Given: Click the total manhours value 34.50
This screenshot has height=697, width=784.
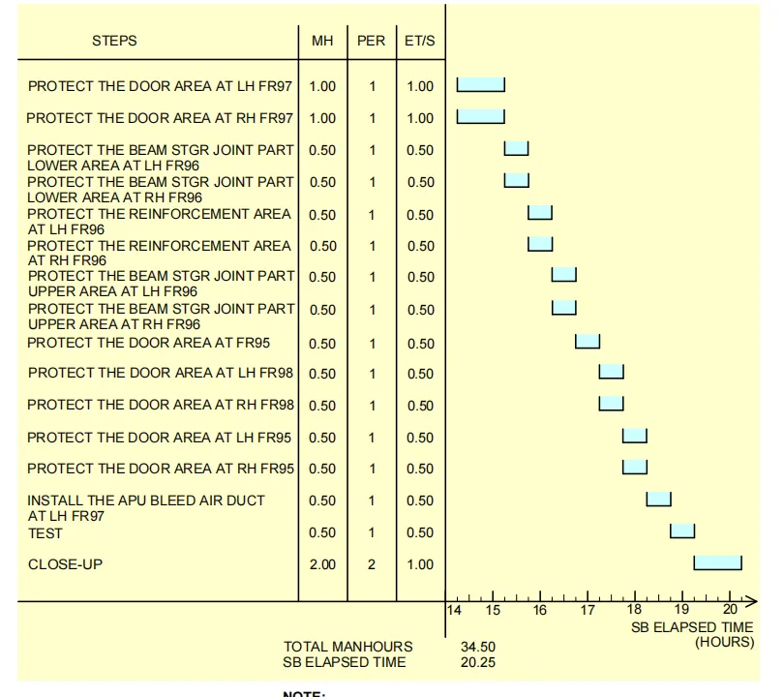Looking at the screenshot, I should coord(478,647).
